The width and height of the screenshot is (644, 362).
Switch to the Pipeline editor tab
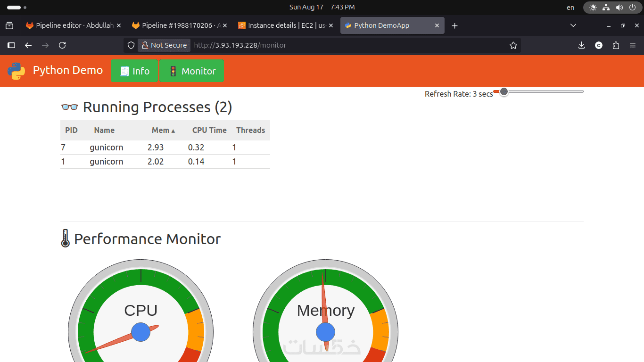(x=73, y=25)
